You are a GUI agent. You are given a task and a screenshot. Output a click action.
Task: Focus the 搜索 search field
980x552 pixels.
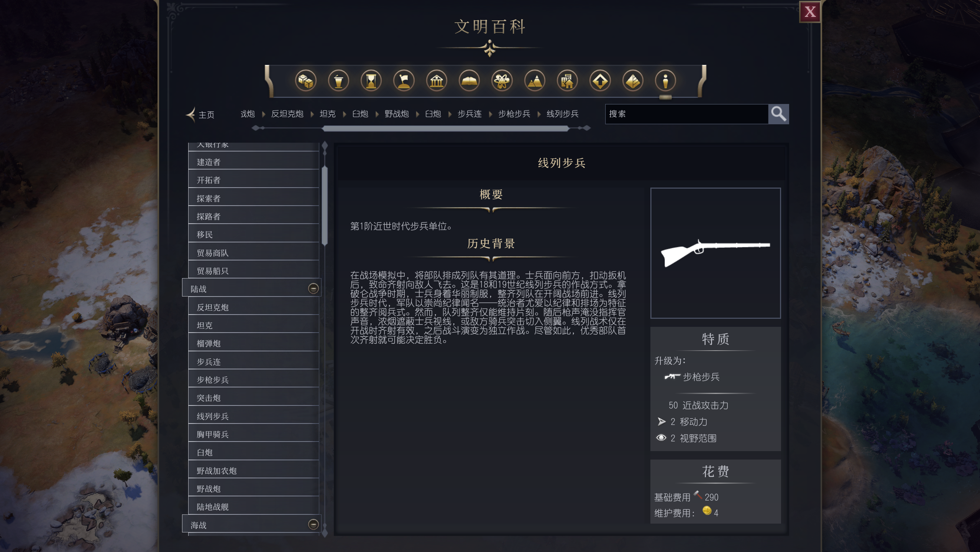point(686,114)
